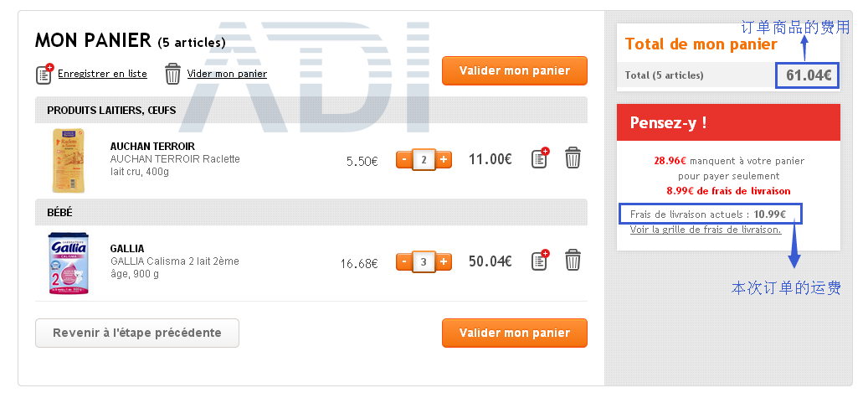Open Voir la grille de frais de livraison
The height and width of the screenshot is (398, 868).
(706, 230)
